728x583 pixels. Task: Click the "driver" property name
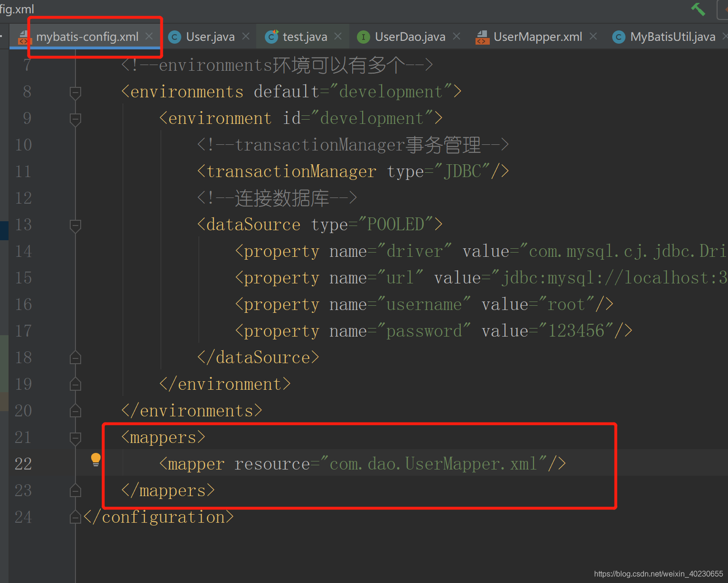pos(414,251)
